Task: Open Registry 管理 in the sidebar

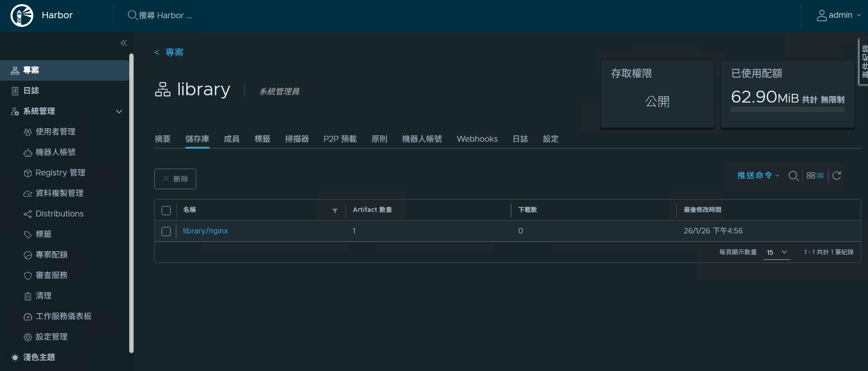Action: point(61,173)
